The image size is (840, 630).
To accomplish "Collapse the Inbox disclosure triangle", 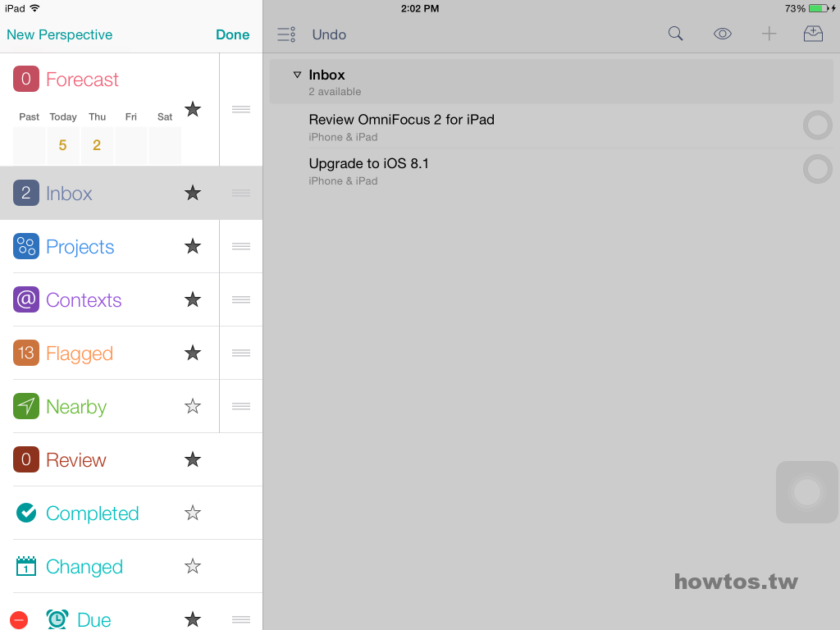I will [297, 75].
